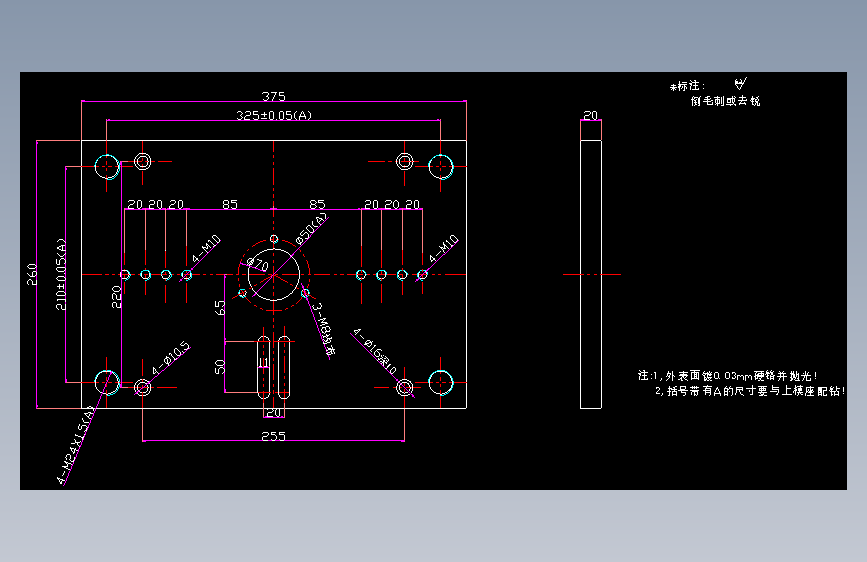This screenshot has width=867, height=562.
Task: Select note 2 about bracketed A dimensions
Action: [750, 391]
